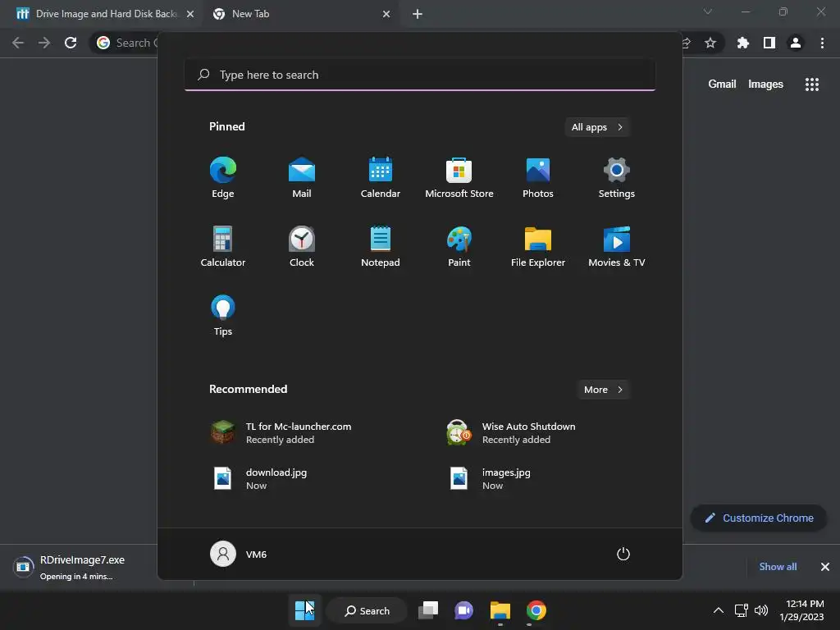The height and width of the screenshot is (630, 840).
Task: Open taskbar Search box
Action: (x=367, y=610)
